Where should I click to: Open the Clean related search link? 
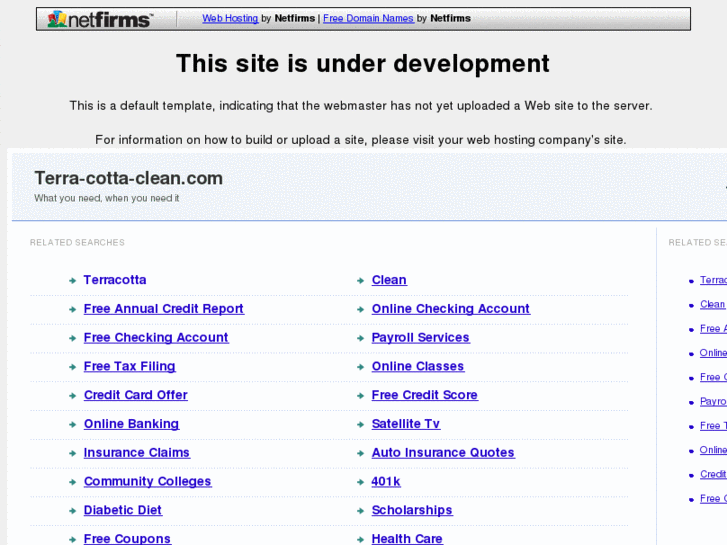(x=389, y=280)
